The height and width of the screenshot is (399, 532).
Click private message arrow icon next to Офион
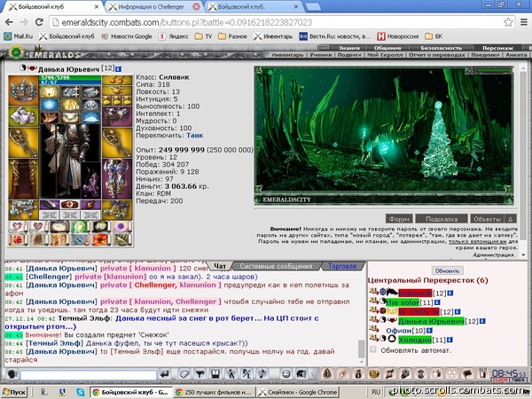click(x=374, y=329)
